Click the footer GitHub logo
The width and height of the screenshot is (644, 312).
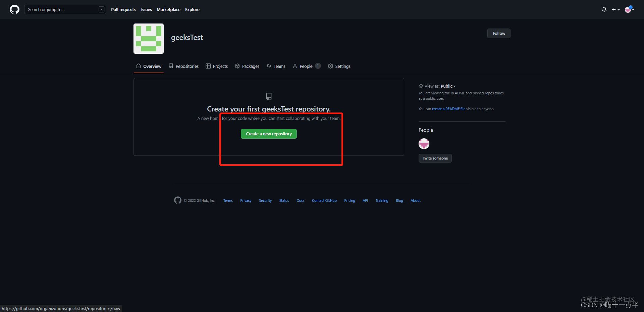[x=178, y=200]
